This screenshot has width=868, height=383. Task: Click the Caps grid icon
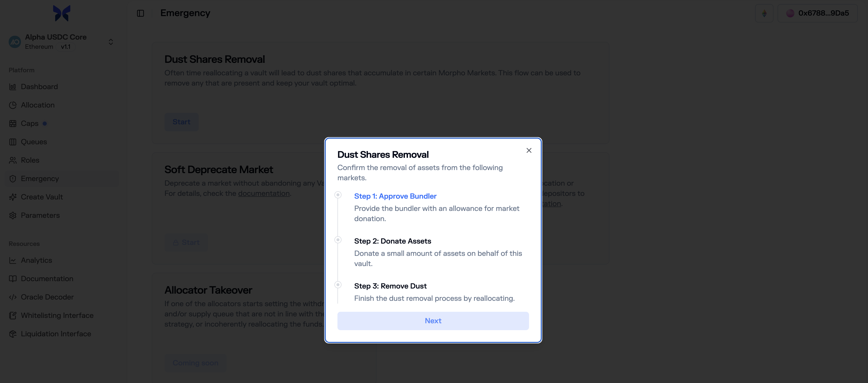(x=13, y=124)
